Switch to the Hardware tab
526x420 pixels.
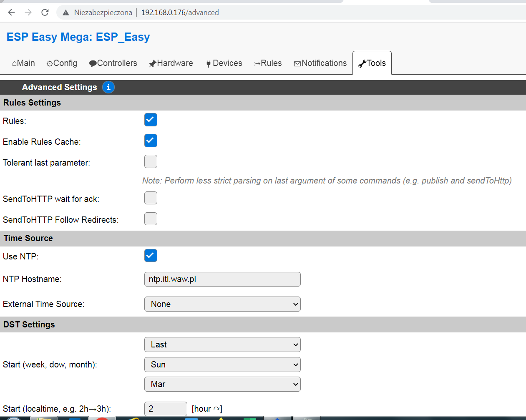pyautogui.click(x=171, y=63)
